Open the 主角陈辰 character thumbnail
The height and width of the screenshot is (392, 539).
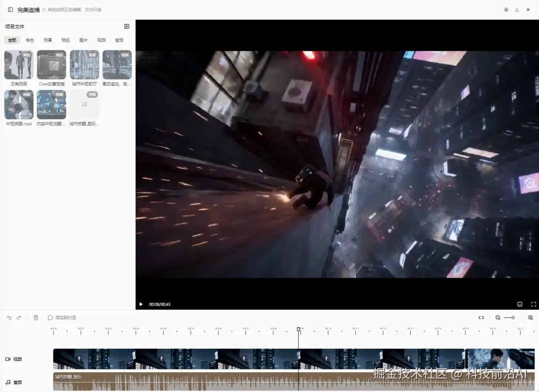tap(18, 65)
